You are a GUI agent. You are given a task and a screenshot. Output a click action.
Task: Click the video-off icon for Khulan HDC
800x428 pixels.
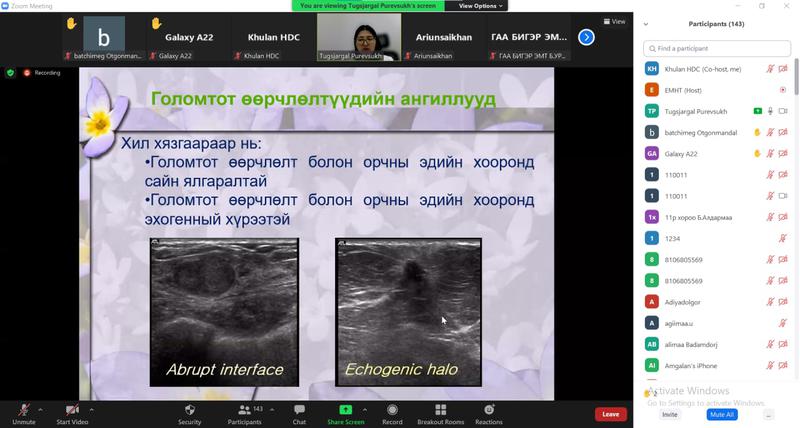[x=783, y=69]
